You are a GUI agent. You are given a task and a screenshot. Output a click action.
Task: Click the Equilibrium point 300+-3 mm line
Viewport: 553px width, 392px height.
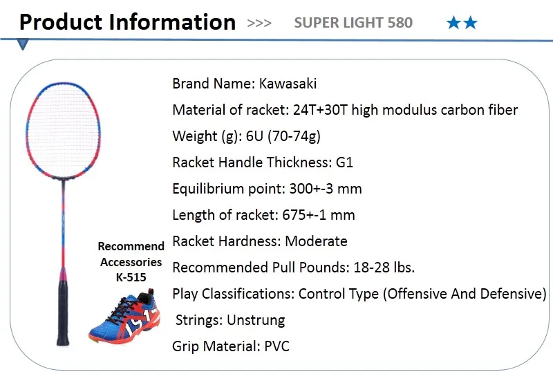267,189
